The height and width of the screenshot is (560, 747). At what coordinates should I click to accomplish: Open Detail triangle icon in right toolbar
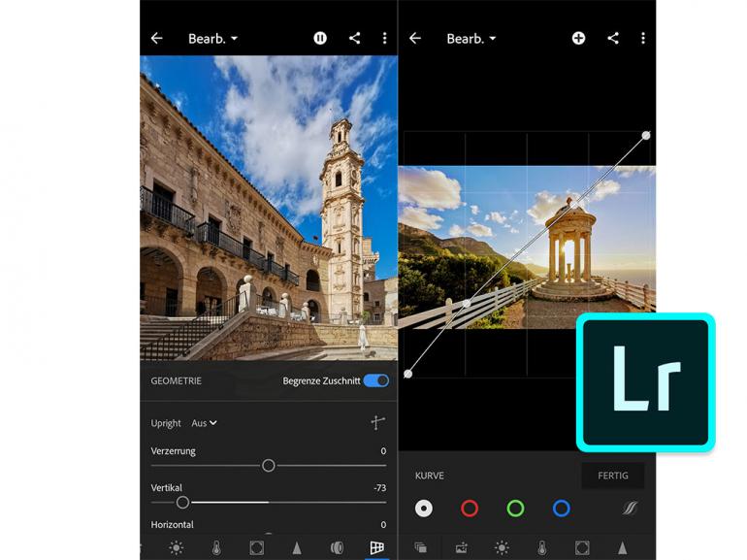point(622,548)
